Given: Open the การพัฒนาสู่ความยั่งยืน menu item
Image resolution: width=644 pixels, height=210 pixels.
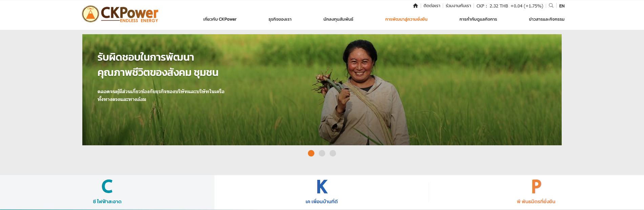Looking at the screenshot, I should click(x=406, y=19).
